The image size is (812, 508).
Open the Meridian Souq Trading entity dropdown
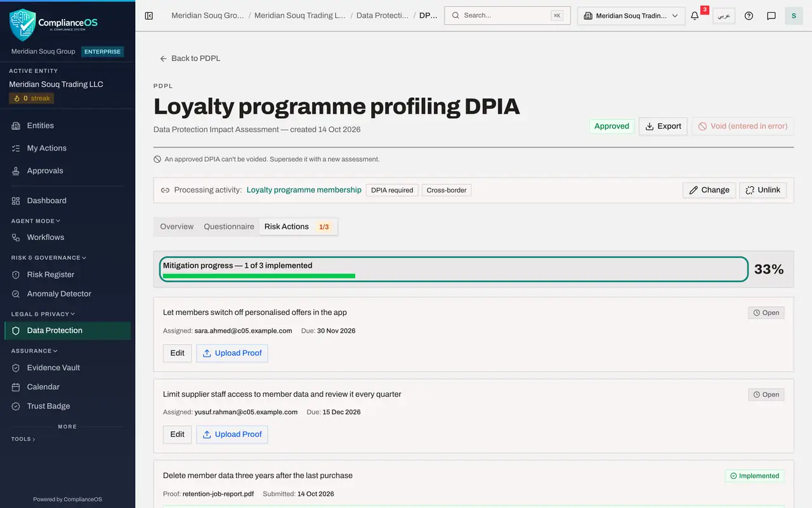(631, 16)
